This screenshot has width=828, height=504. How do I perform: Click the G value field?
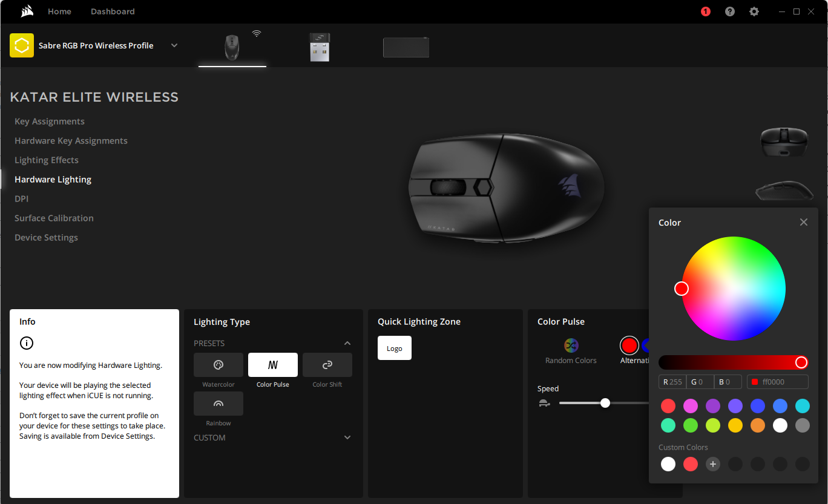coord(700,382)
